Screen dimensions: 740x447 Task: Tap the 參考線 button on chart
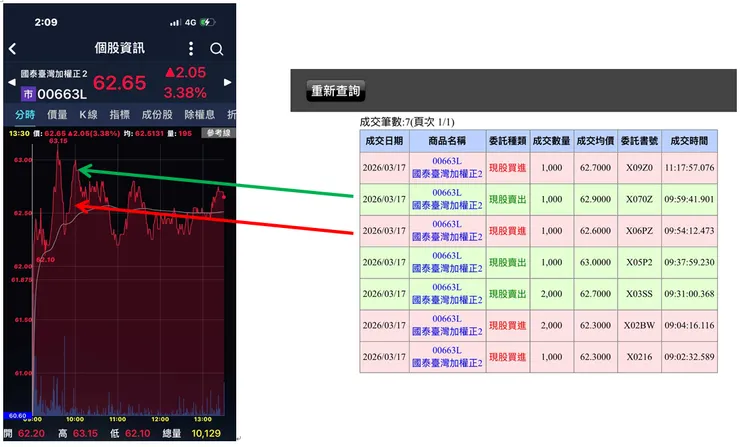(218, 133)
